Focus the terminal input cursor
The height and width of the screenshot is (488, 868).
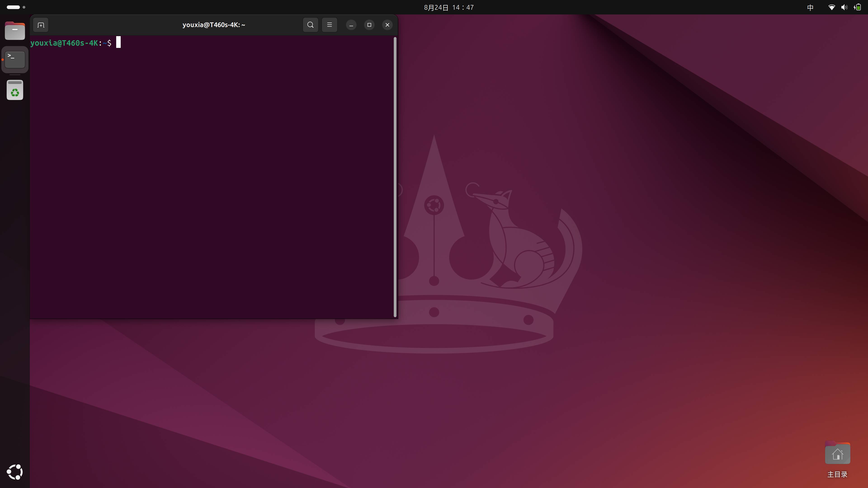point(118,42)
